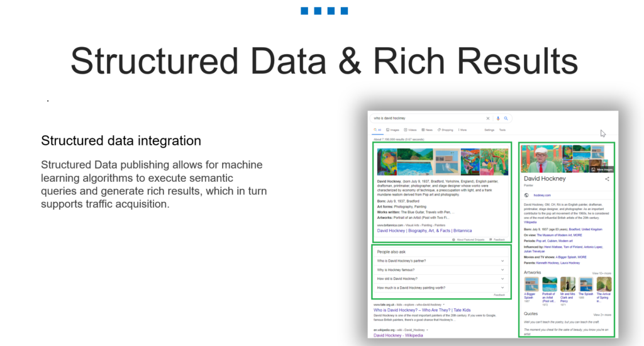Click the globe icon next to hockney.com
The height and width of the screenshot is (346, 644).
[x=526, y=195]
